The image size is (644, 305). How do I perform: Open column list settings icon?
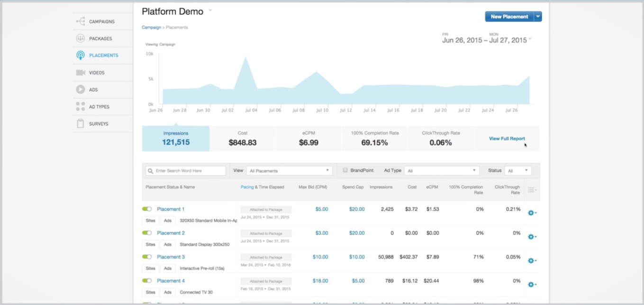(x=532, y=190)
